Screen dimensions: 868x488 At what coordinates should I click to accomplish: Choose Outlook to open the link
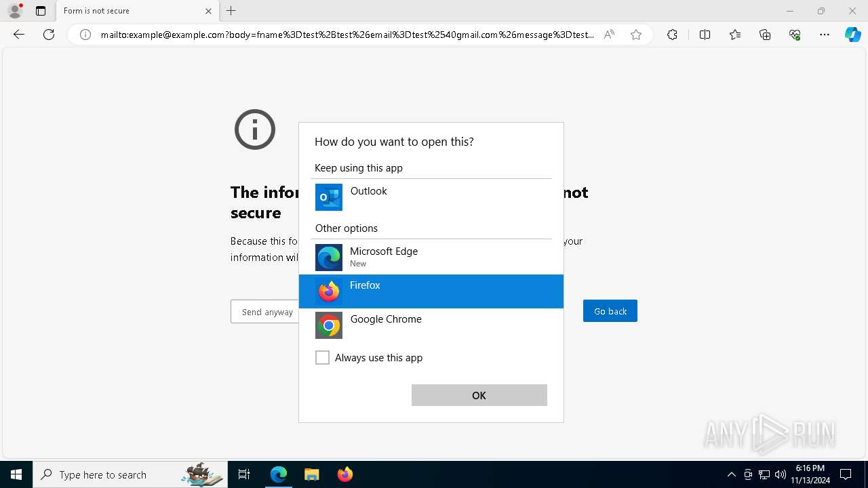click(431, 197)
